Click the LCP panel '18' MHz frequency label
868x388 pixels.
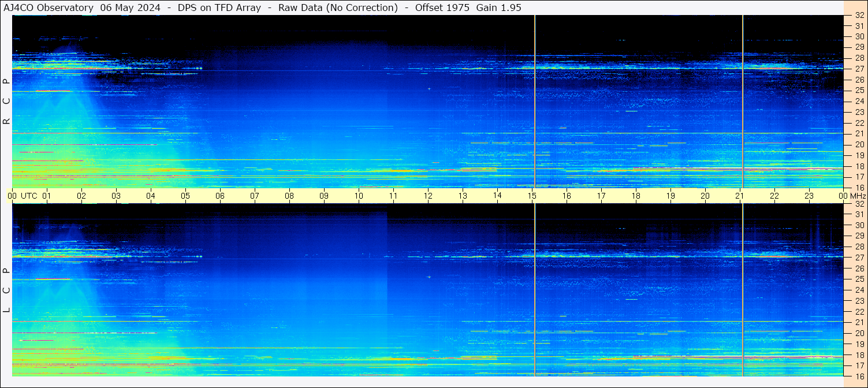[859, 355]
